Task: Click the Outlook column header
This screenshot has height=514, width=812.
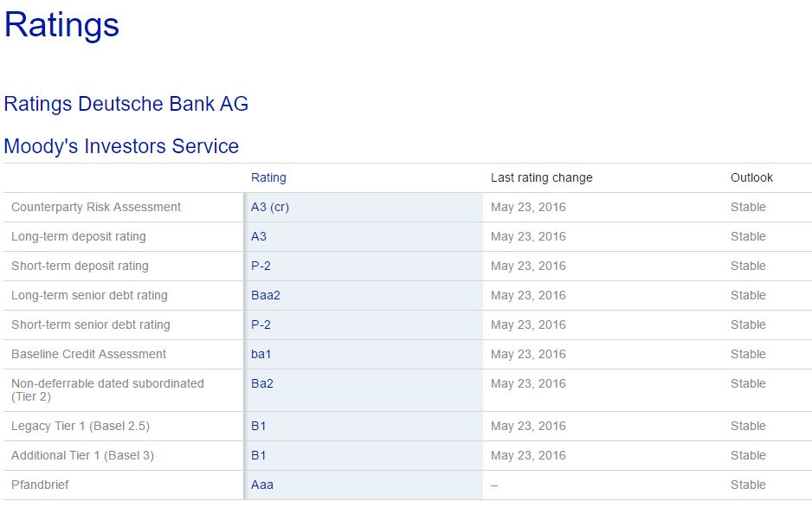Action: (751, 177)
